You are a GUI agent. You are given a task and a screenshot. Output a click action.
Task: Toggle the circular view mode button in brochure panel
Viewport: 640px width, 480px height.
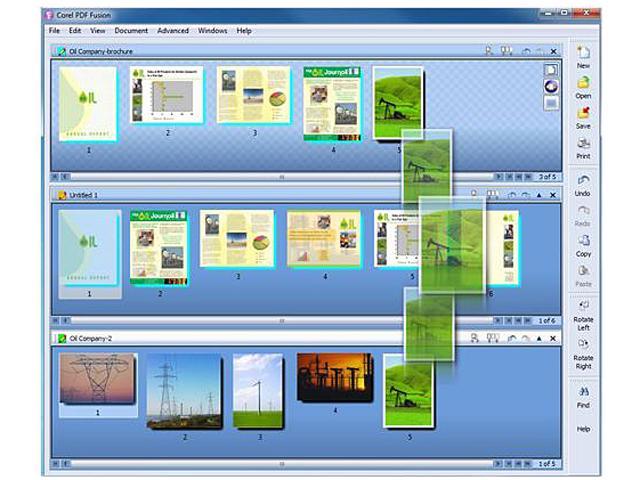551,86
